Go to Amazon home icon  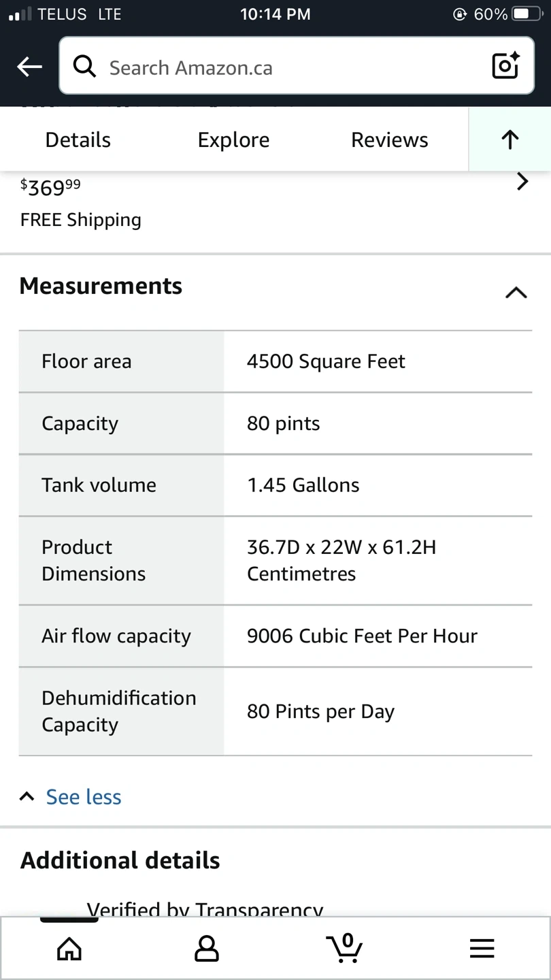tap(69, 948)
